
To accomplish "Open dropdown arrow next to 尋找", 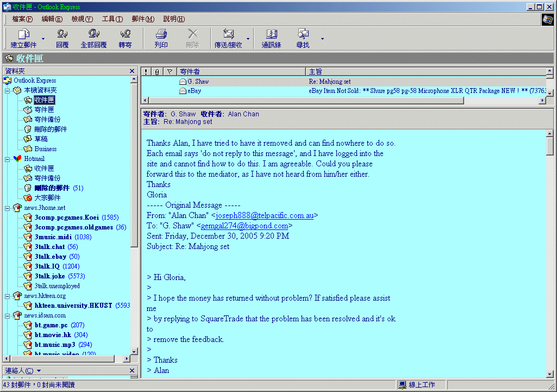I will pos(323,39).
